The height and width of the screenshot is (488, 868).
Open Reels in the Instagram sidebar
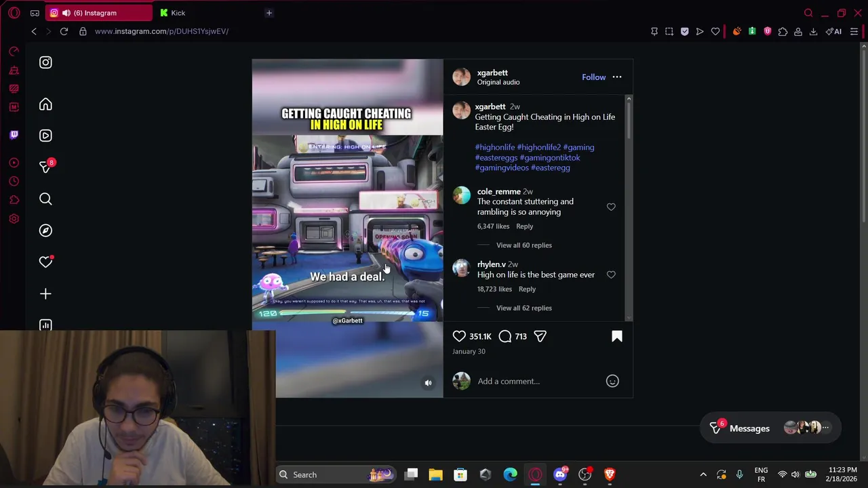[45, 136]
